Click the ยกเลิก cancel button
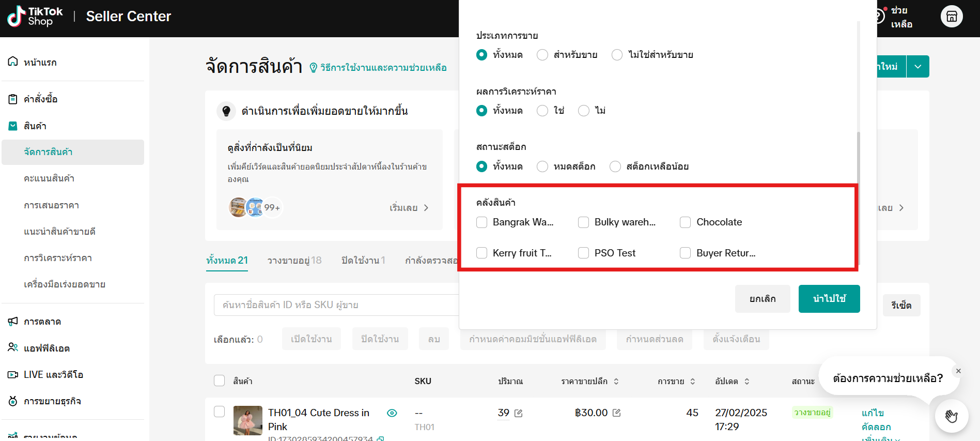The image size is (980, 441). 763,299
